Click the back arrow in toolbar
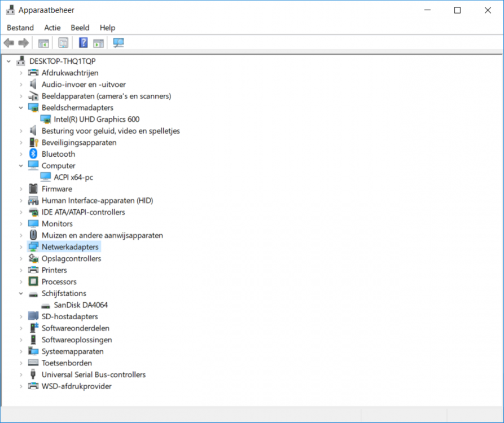 point(9,43)
